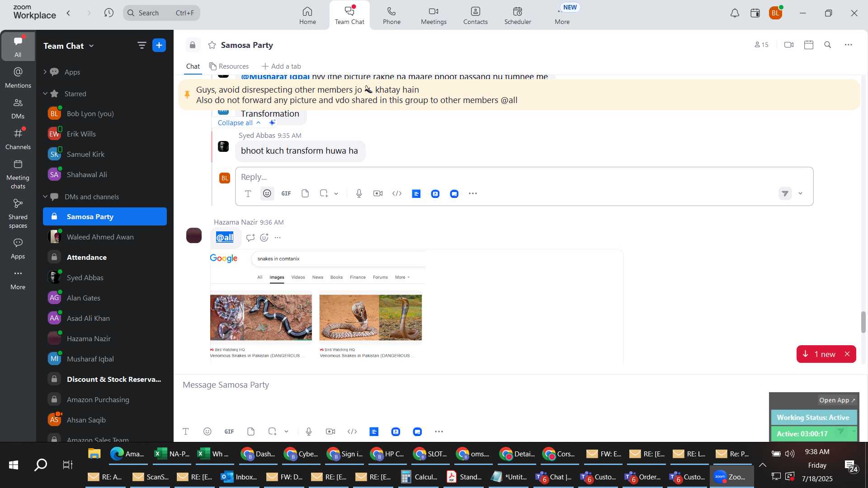Open the Channels sidebar section
This screenshot has height=488, width=868.
(x=18, y=139)
